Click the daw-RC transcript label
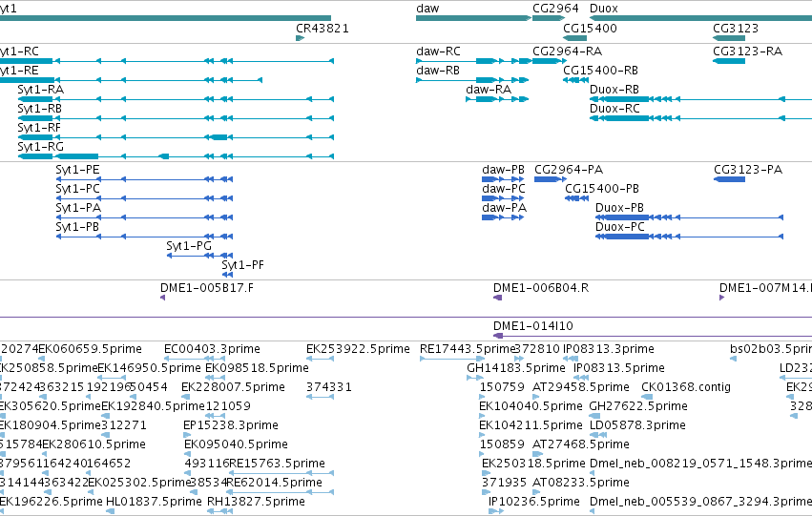Screen dimensions: 812x516 pyautogui.click(x=438, y=52)
